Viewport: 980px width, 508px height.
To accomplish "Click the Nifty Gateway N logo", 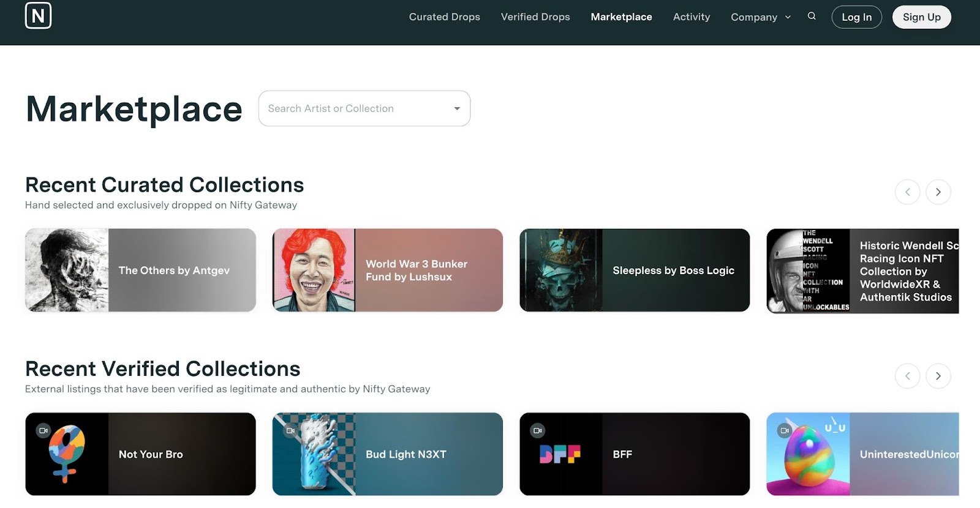I will click(38, 15).
